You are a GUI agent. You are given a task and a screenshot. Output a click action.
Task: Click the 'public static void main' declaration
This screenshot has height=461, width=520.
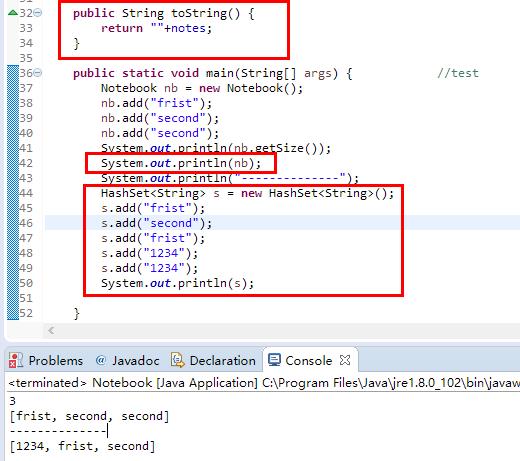pyautogui.click(x=212, y=73)
